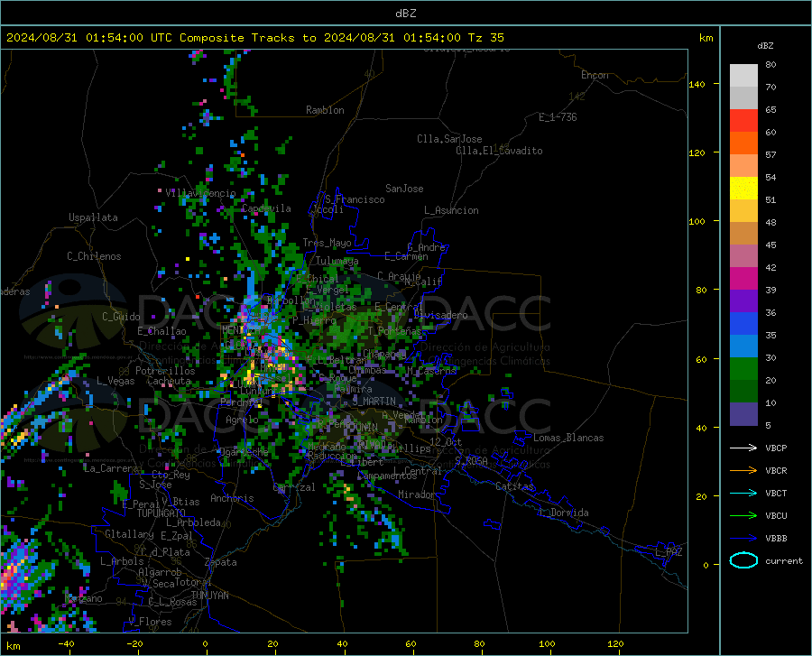Click the Ramblon label in the north of the map
Viewport: 812px width, 656px height.
pos(325,110)
